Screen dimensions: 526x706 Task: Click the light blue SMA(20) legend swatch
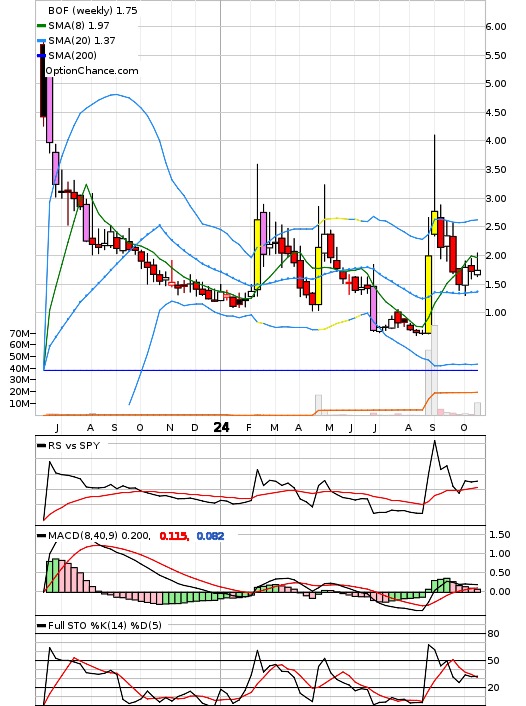(41, 41)
